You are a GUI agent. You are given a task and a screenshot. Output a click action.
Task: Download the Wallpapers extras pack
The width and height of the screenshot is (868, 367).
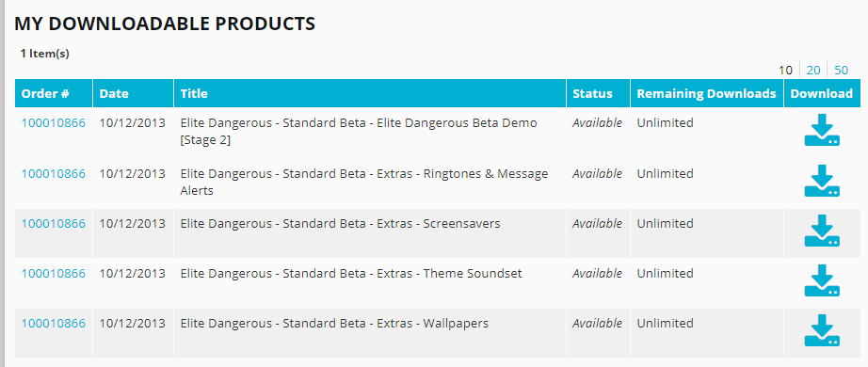822,330
